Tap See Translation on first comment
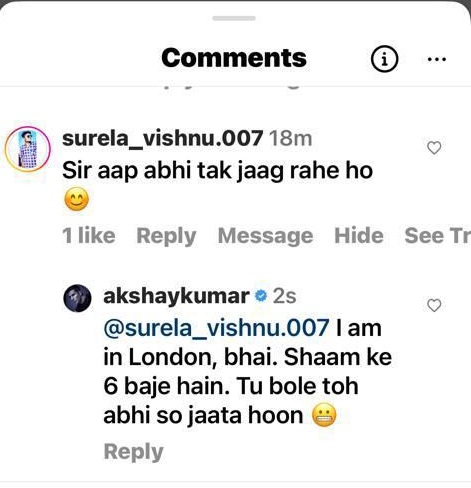Screen dimensions: 471x488 (437, 236)
